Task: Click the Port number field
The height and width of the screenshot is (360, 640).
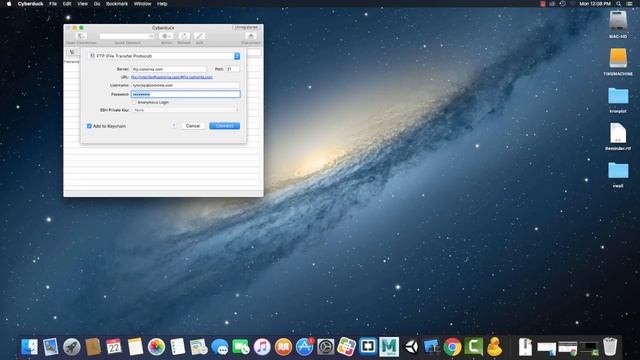Action: (233, 69)
